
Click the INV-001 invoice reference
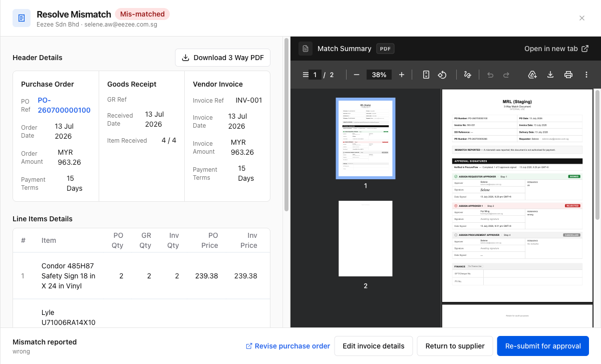tap(249, 100)
